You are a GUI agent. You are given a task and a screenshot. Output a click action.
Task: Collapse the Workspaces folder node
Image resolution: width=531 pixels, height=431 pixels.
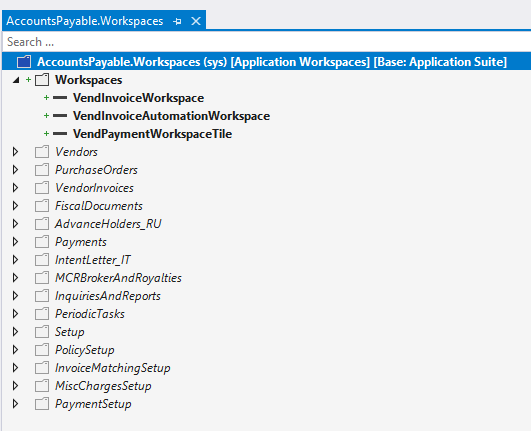coord(16,80)
